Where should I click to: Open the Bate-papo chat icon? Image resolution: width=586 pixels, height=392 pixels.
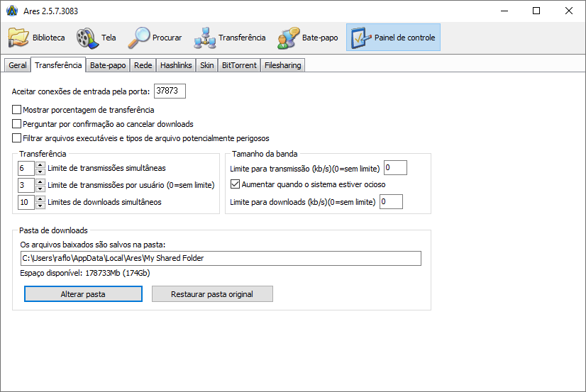coord(288,38)
